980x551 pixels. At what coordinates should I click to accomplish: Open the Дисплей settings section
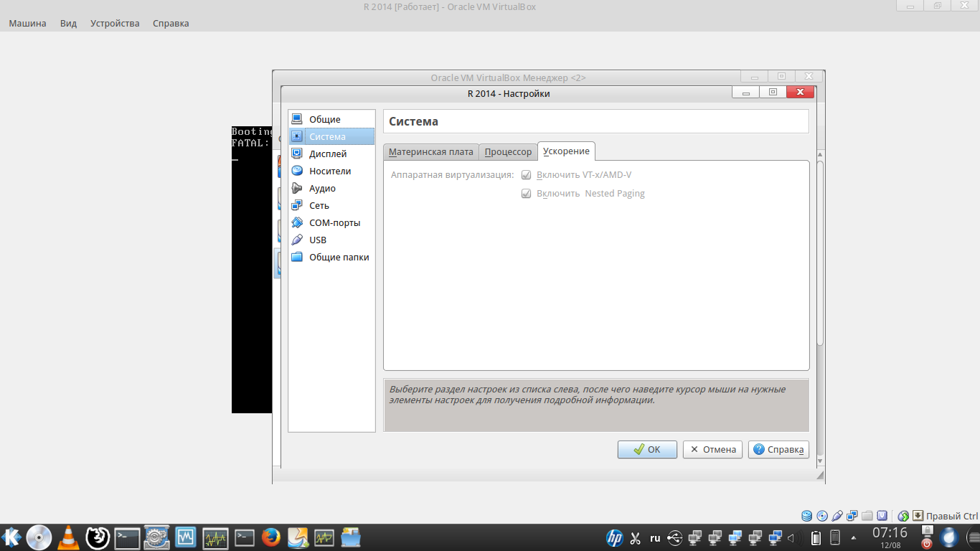(331, 154)
